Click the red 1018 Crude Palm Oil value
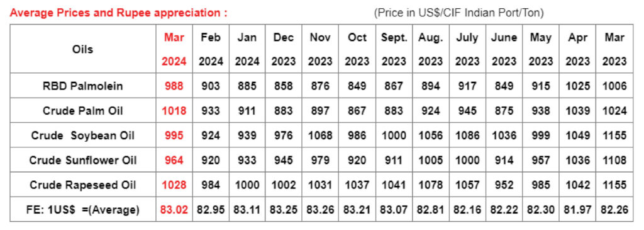Image resolution: width=644 pixels, height=230 pixels. [174, 111]
